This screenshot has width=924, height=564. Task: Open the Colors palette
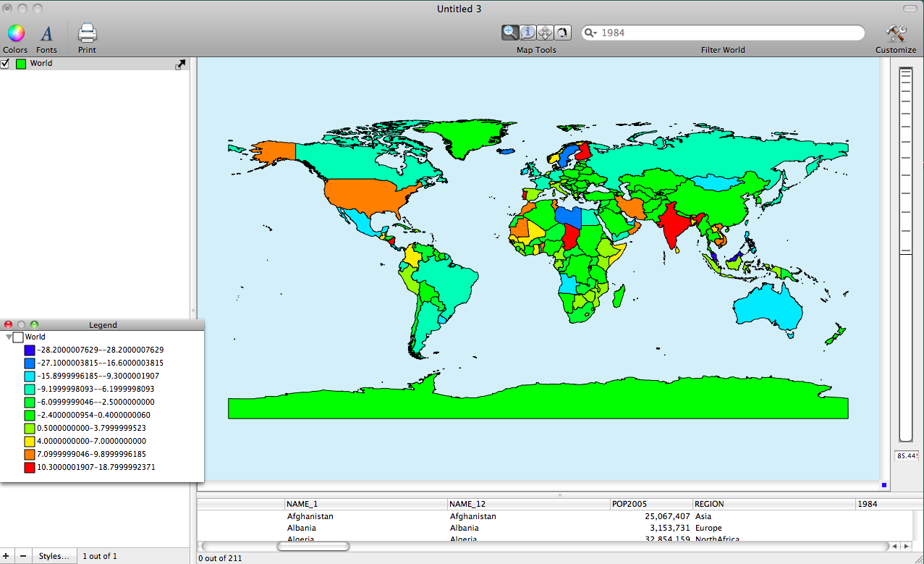pyautogui.click(x=15, y=33)
